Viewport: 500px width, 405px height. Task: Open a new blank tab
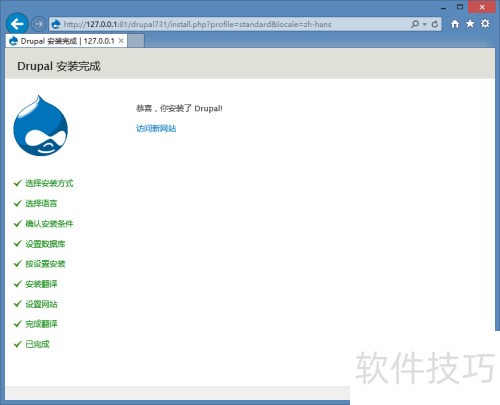coord(136,41)
